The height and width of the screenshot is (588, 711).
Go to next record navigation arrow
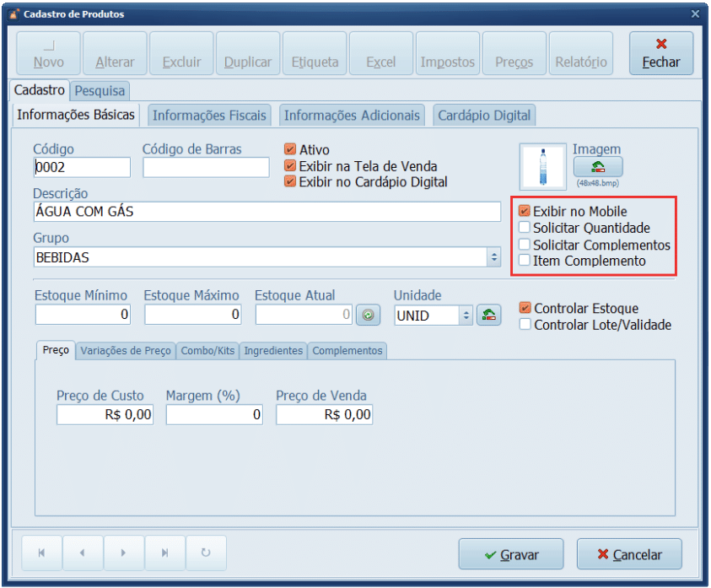tap(124, 553)
